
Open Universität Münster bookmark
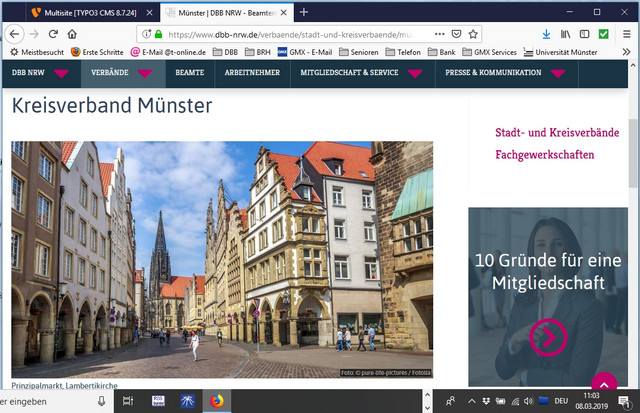coord(560,52)
